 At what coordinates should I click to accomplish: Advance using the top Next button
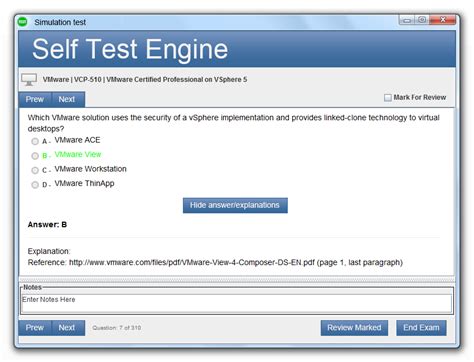(67, 99)
